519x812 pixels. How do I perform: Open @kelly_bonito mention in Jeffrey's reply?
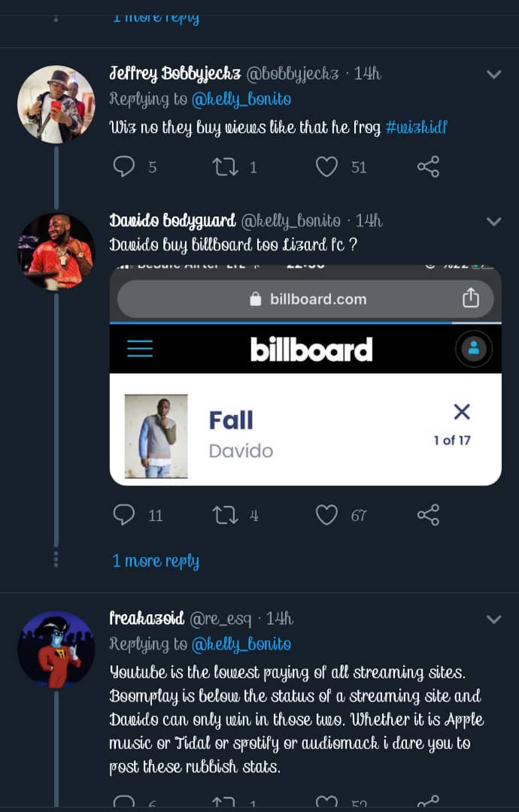tap(241, 99)
